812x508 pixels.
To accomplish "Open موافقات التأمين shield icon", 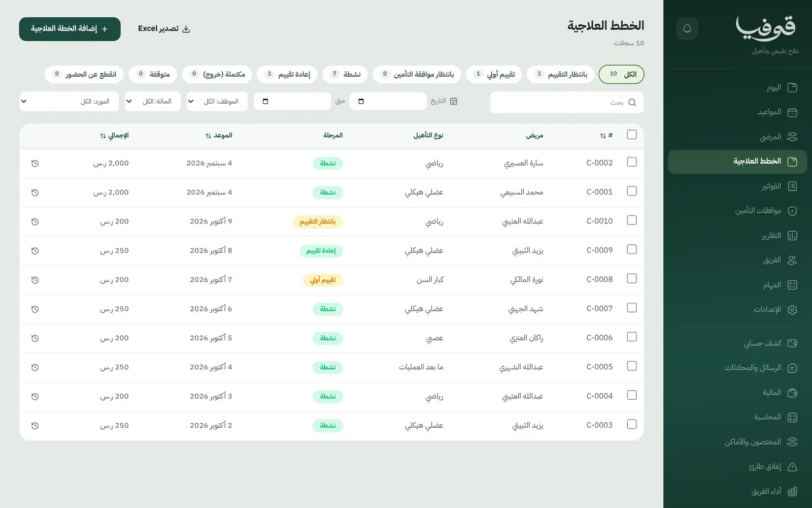I will coord(792,211).
